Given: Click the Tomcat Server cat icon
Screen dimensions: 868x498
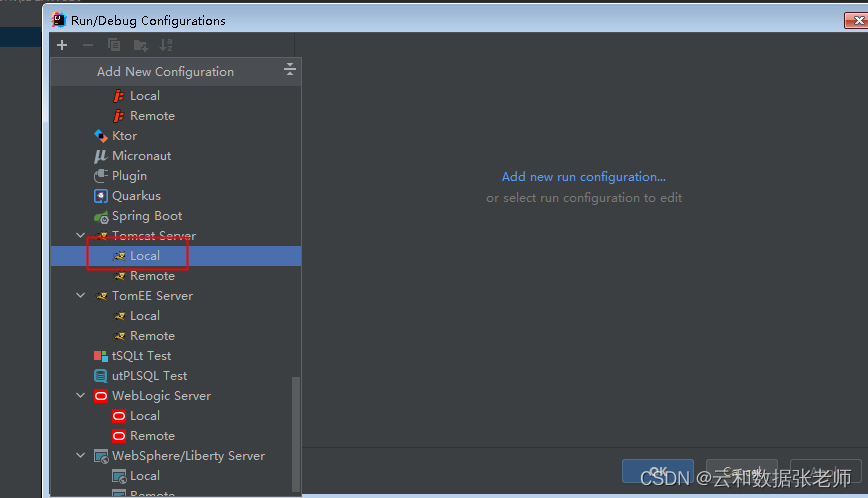Looking at the screenshot, I should [101, 236].
